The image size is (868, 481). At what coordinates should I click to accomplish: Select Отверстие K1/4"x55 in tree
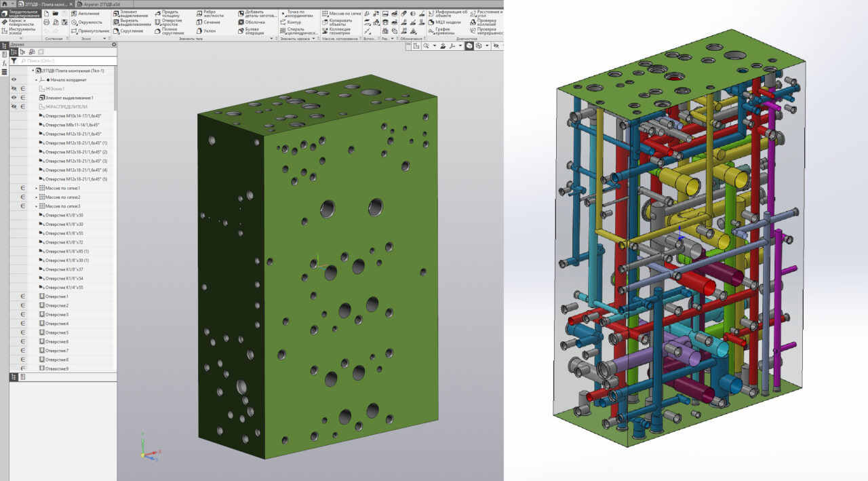(62, 288)
